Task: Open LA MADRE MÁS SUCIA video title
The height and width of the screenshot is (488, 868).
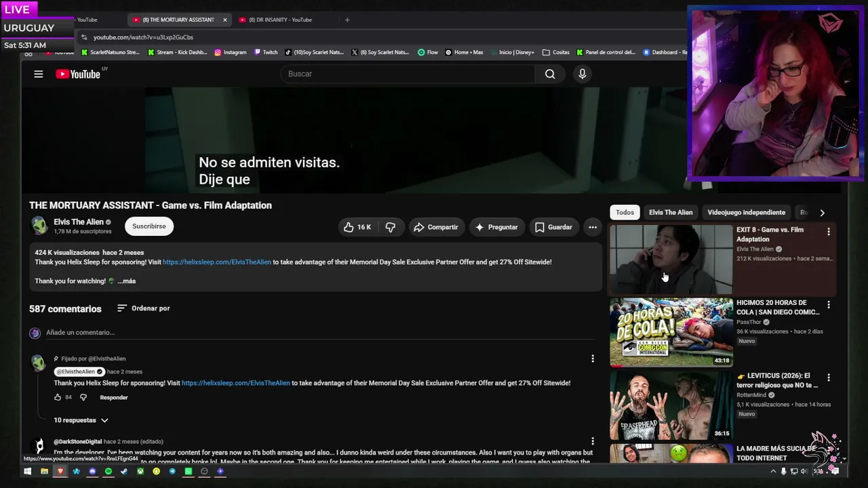Action: [x=776, y=453]
